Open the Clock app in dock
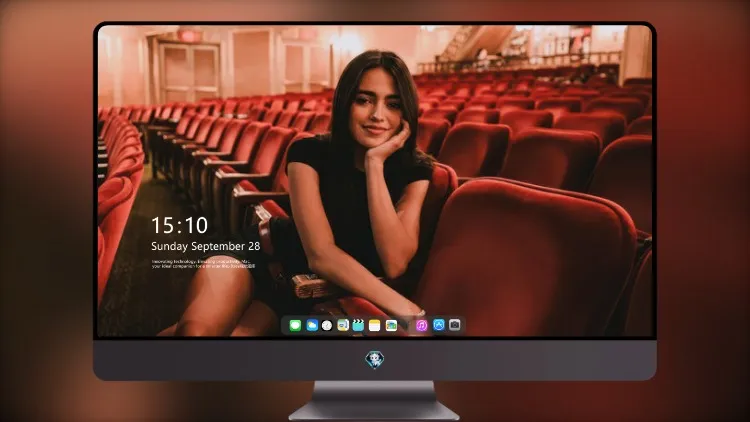750x422 pixels. (x=327, y=325)
